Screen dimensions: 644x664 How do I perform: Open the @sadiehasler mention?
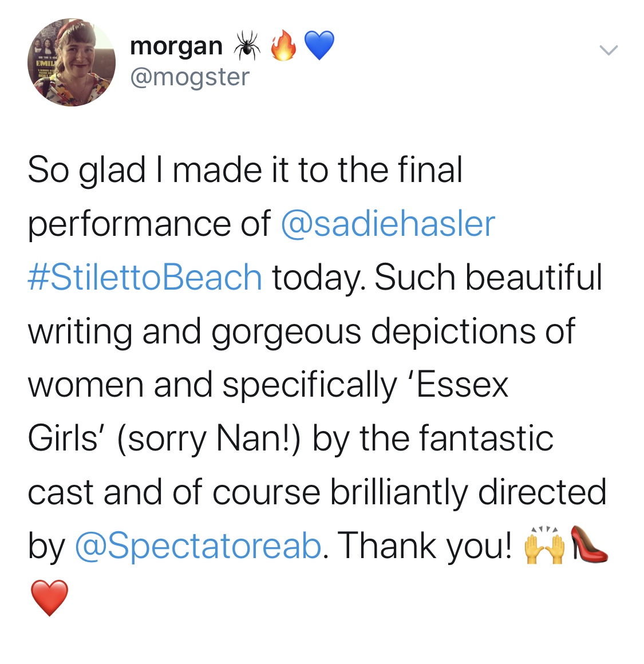pyautogui.click(x=388, y=223)
